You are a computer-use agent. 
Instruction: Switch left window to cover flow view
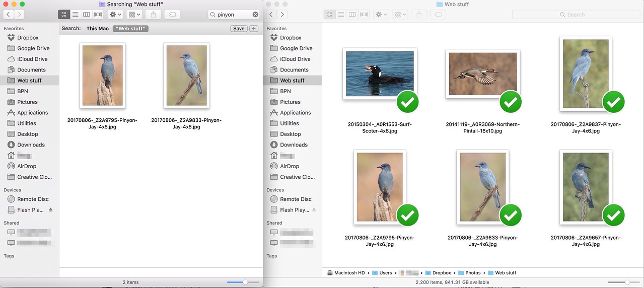98,15
